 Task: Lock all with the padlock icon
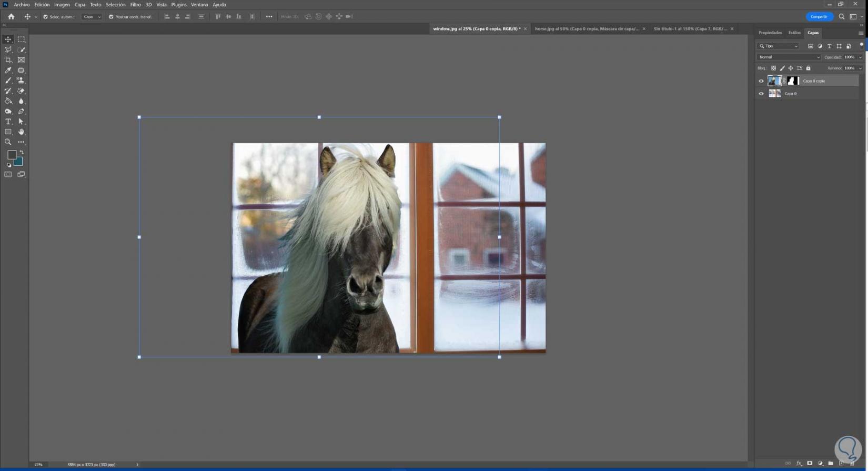(x=809, y=68)
